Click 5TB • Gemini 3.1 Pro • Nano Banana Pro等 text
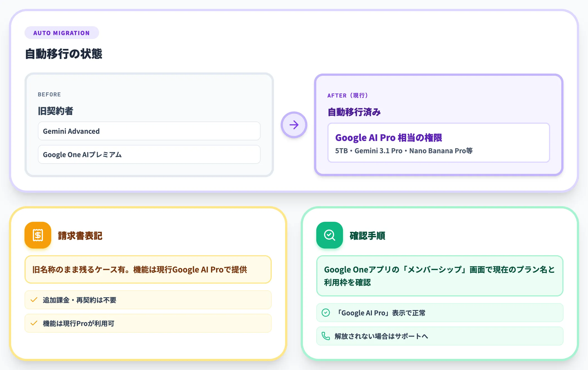Viewport: 588px width, 370px height. click(x=404, y=151)
